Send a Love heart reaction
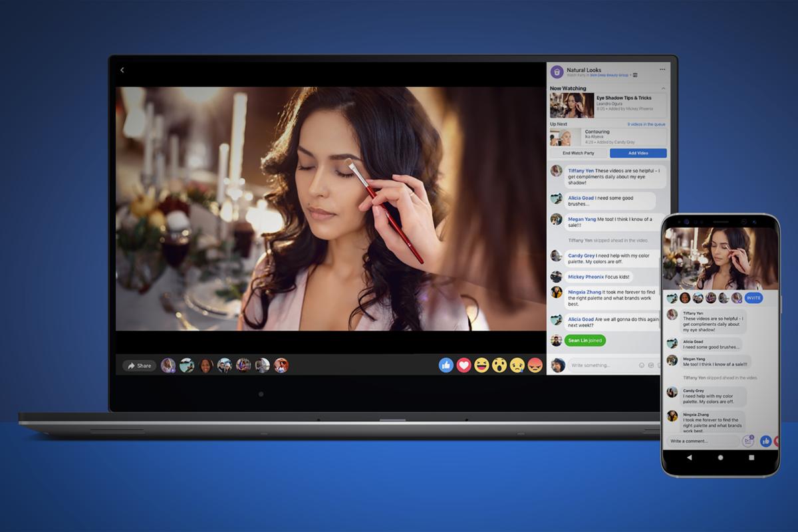This screenshot has width=798, height=532. (464, 364)
